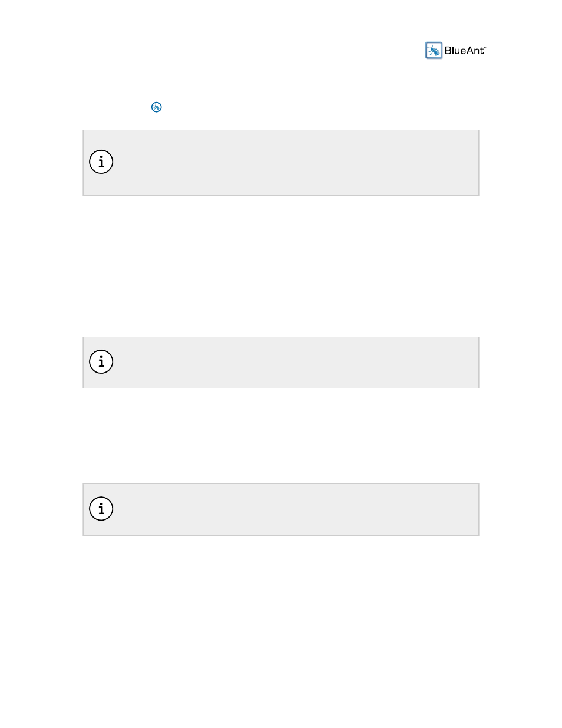Click inside the first gray note box
The width and height of the screenshot is (562, 728).
(x=281, y=163)
